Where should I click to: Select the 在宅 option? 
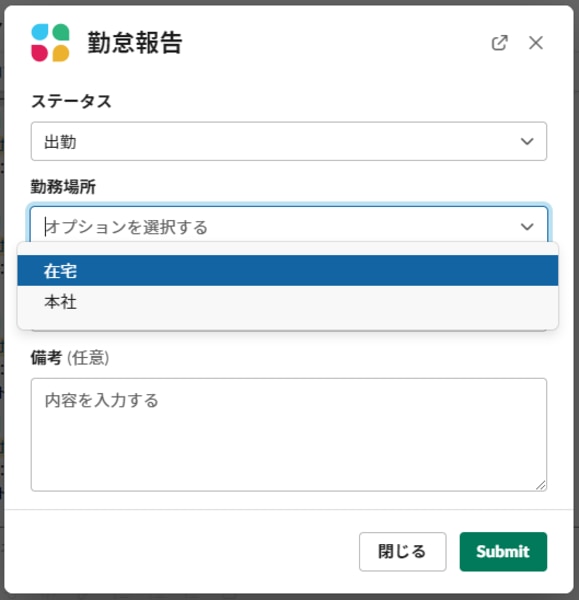[x=288, y=271]
